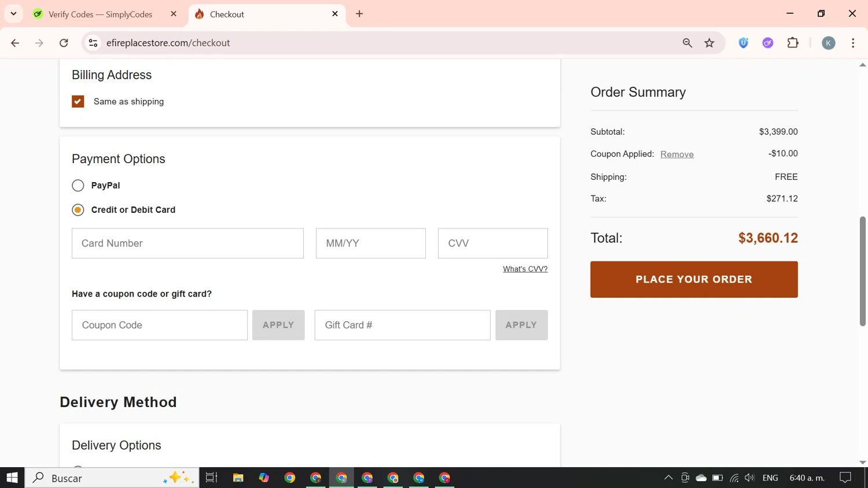Open the tab search dropdown
This screenshot has width=868, height=488.
pos(13,14)
